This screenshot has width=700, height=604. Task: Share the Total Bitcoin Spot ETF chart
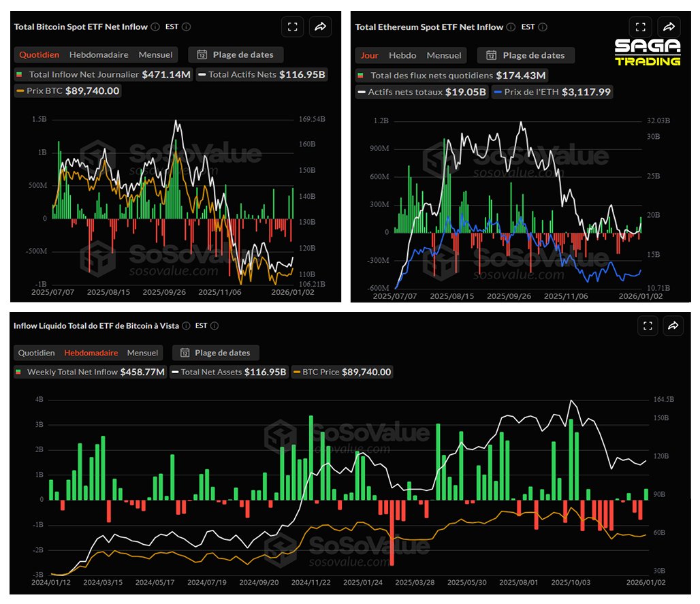point(320,27)
